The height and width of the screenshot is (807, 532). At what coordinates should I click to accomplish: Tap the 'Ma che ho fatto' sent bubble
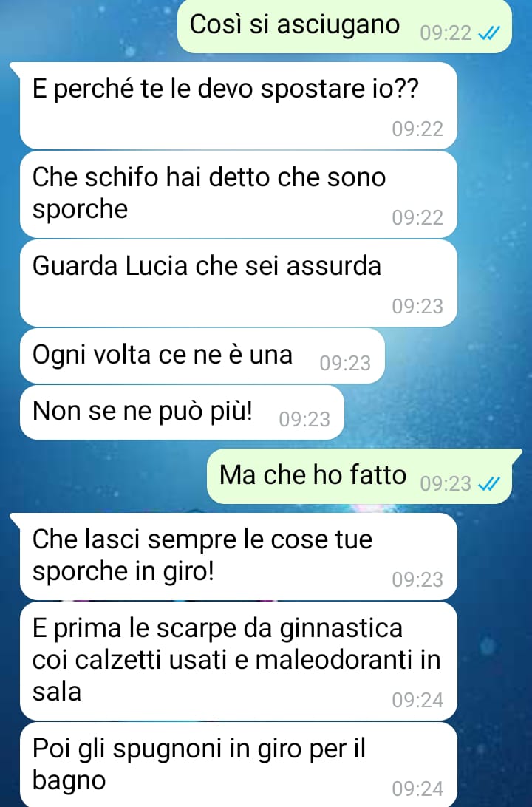click(359, 476)
